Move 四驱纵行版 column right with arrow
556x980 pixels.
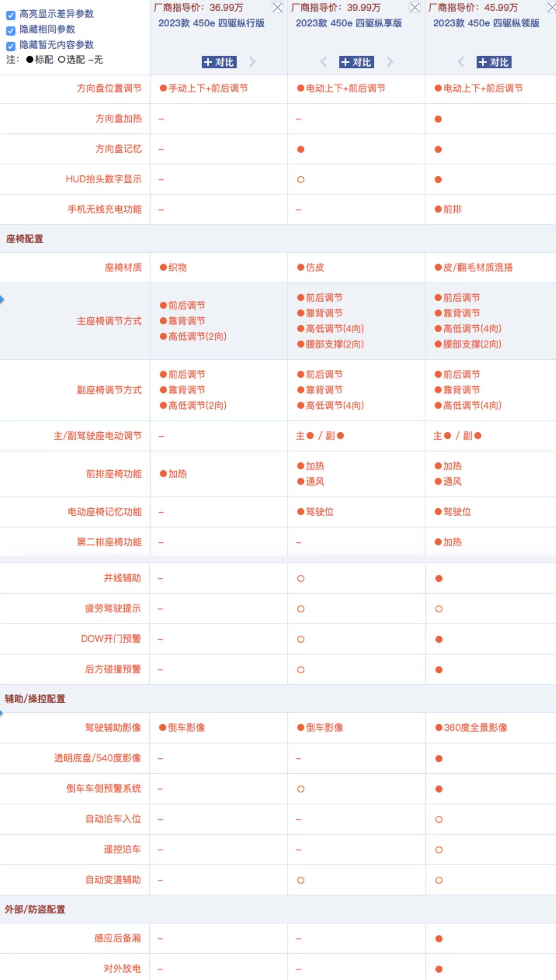252,61
